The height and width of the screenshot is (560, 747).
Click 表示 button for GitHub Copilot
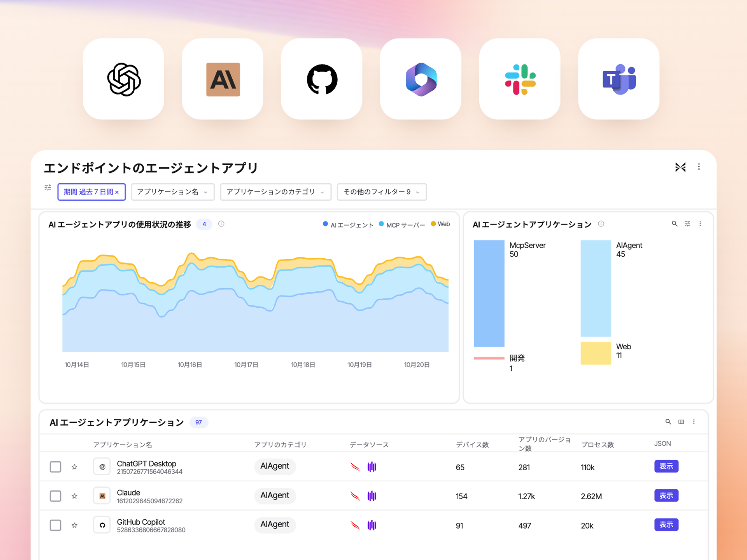666,525
